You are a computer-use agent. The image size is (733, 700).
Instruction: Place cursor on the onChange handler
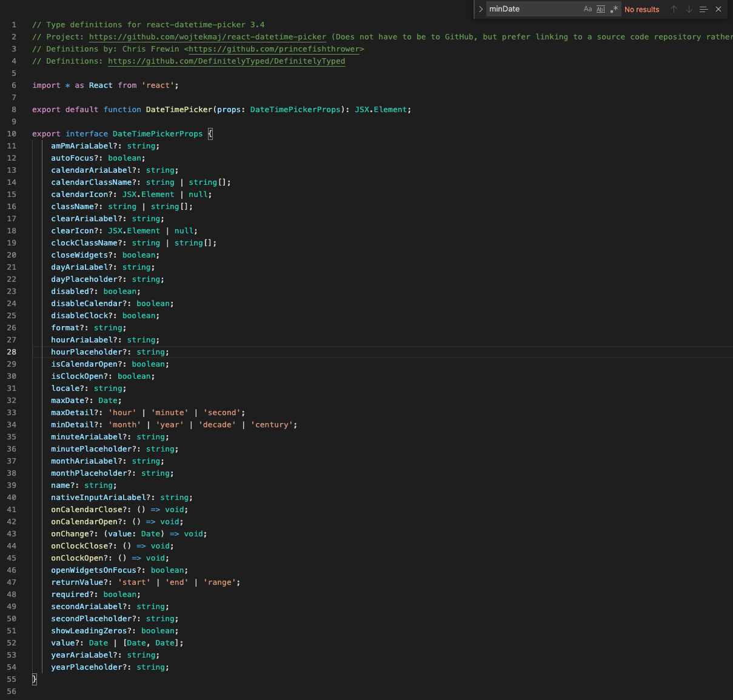point(69,533)
